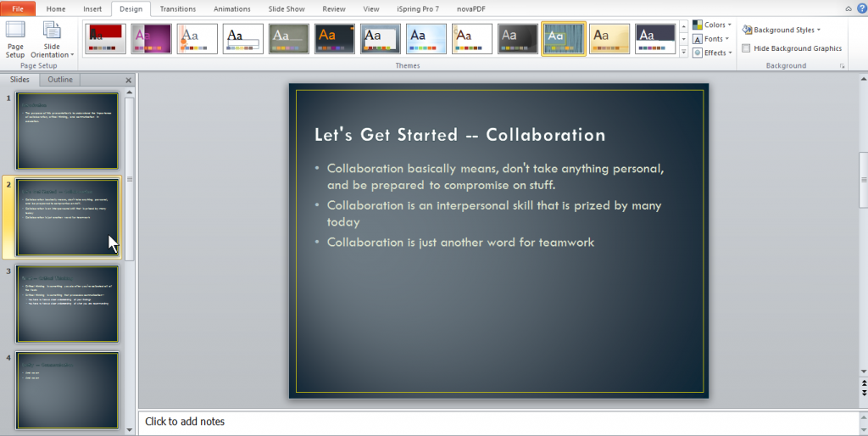Show the next row of themes
The height and width of the screenshot is (436, 868).
pyautogui.click(x=684, y=39)
